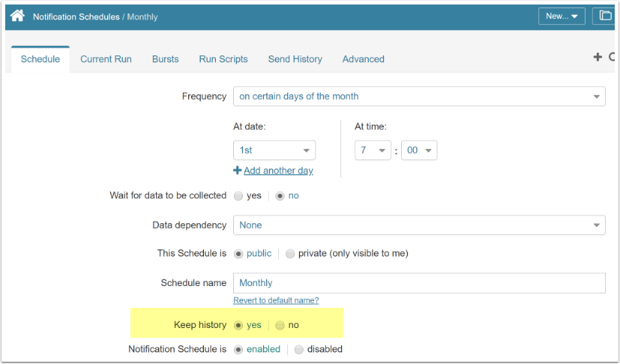Viewport: 620px width, 364px height.
Task: Click the folder icon in top bar
Action: [603, 16]
